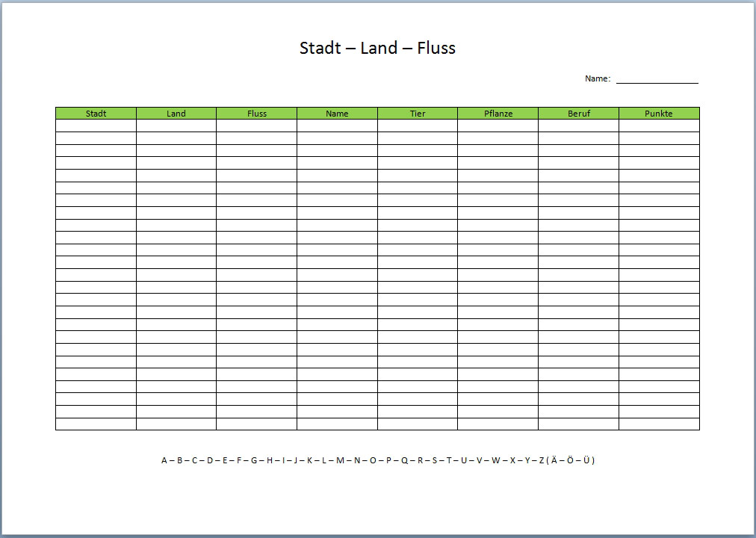
Task: Select the Pflanze column header
Action: [x=498, y=114]
